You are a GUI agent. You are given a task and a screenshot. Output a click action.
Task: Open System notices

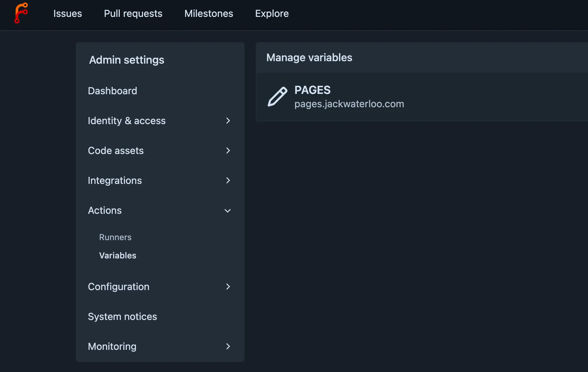click(x=122, y=316)
